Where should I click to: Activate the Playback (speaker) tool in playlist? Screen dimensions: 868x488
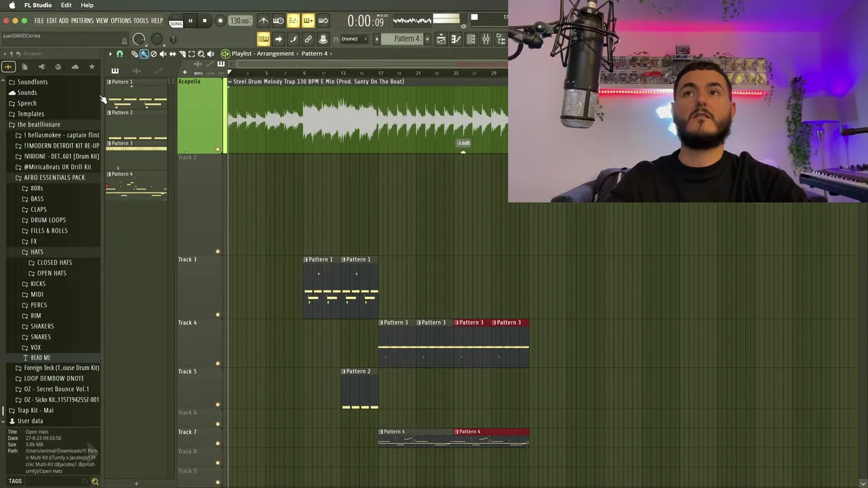coord(210,54)
